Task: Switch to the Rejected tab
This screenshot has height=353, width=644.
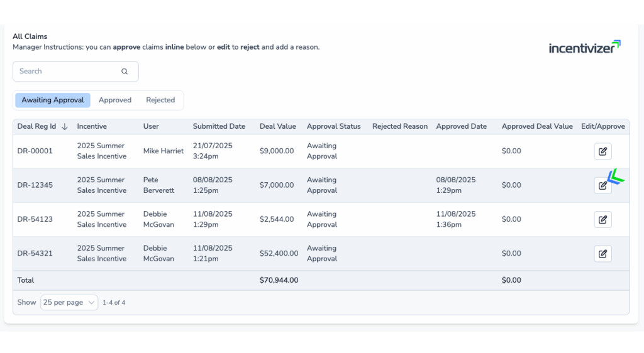Action: pyautogui.click(x=160, y=100)
